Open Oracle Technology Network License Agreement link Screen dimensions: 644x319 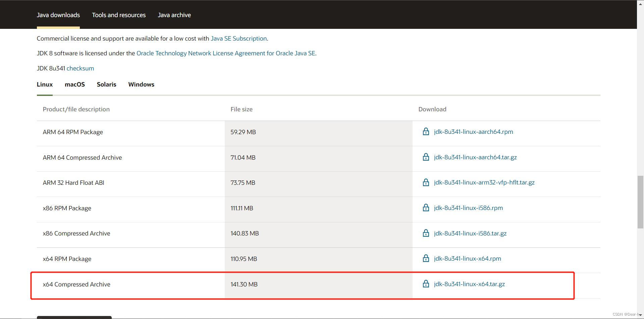pyautogui.click(x=226, y=53)
